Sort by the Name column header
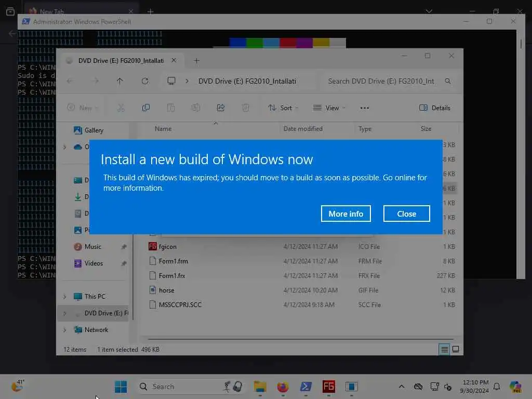The width and height of the screenshot is (532, 399). [163, 129]
